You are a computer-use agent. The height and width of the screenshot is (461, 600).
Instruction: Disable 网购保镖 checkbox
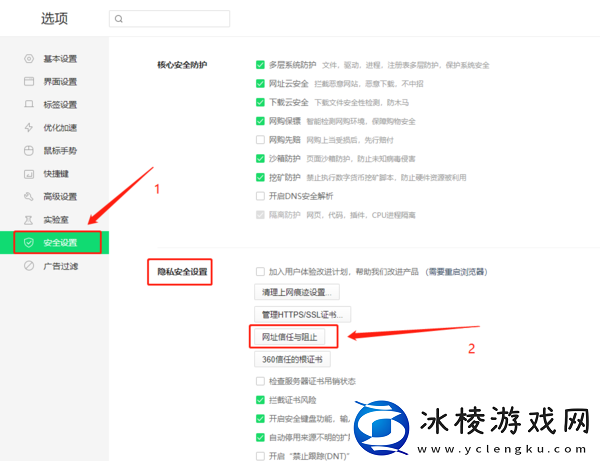(260, 121)
